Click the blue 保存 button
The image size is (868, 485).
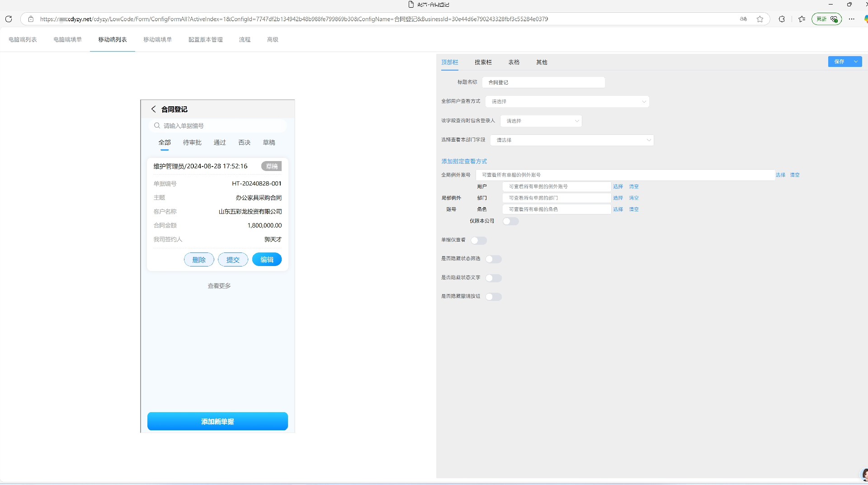(840, 62)
